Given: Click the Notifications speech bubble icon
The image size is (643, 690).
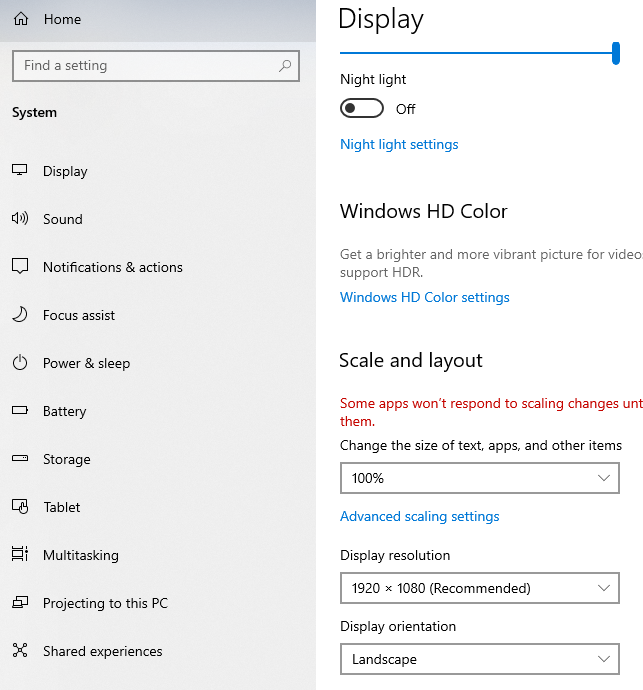Looking at the screenshot, I should (x=20, y=266).
